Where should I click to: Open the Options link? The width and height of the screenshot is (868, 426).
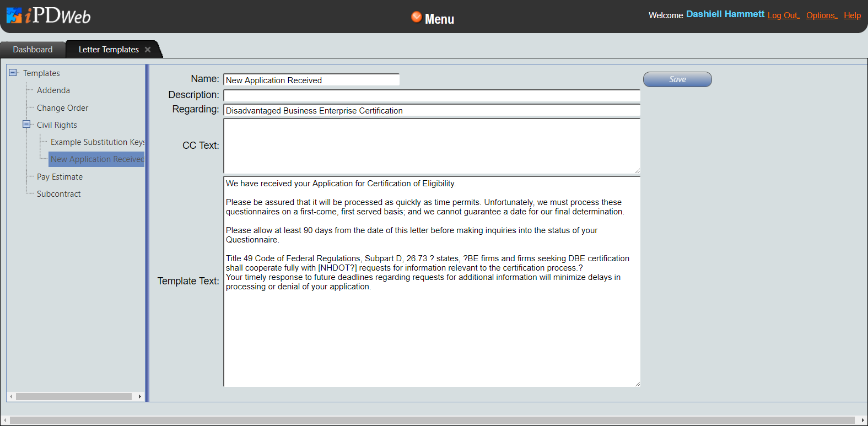click(x=821, y=15)
